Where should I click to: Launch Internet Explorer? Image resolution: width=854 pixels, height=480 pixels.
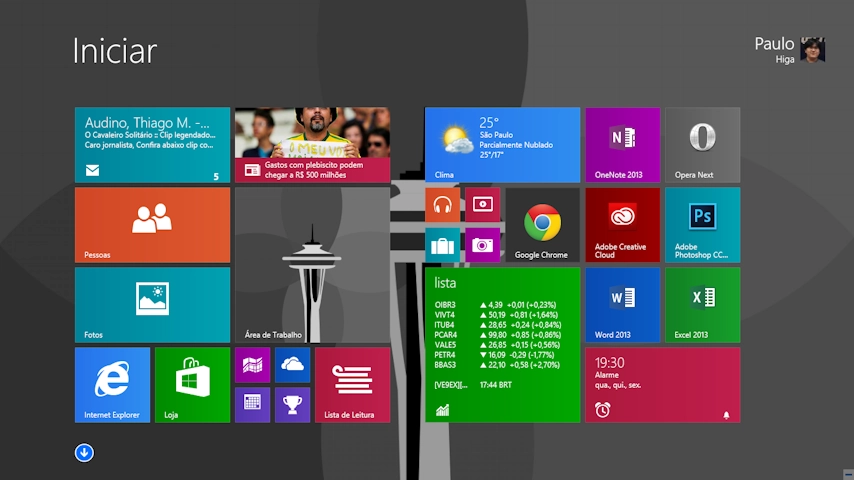click(112, 385)
